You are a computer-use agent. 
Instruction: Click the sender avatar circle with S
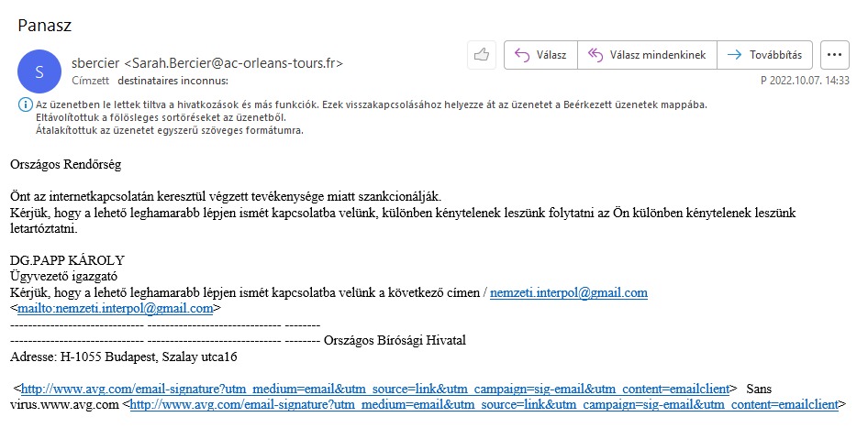click(x=39, y=71)
